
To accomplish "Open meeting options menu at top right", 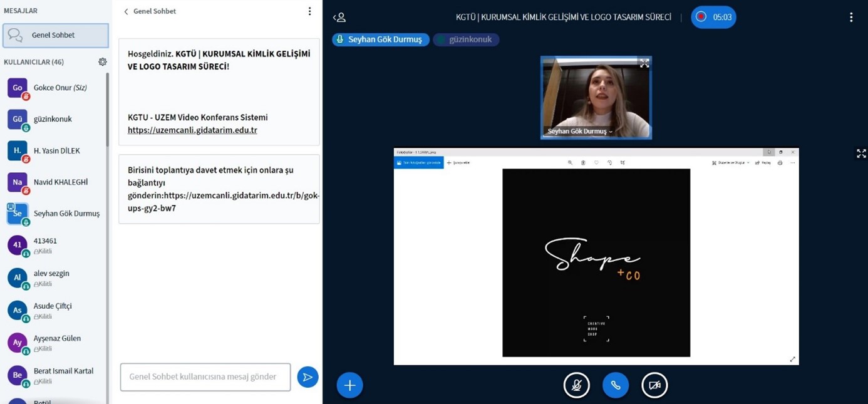I will click(850, 18).
